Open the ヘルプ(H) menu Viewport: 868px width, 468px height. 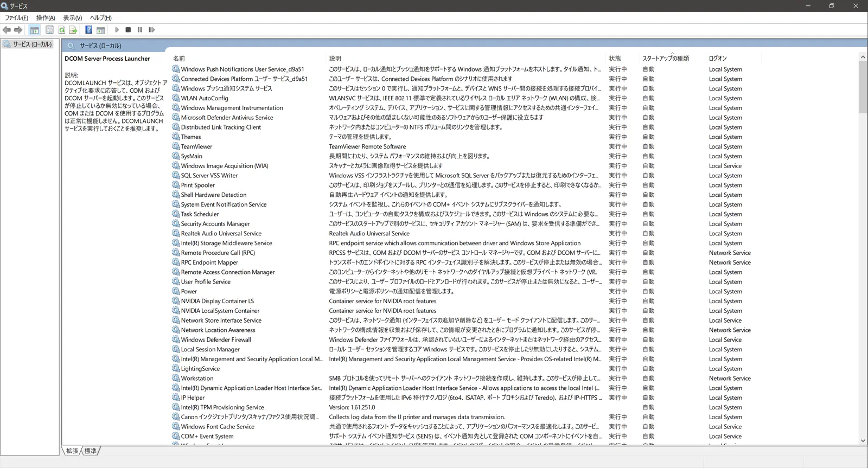click(x=101, y=18)
